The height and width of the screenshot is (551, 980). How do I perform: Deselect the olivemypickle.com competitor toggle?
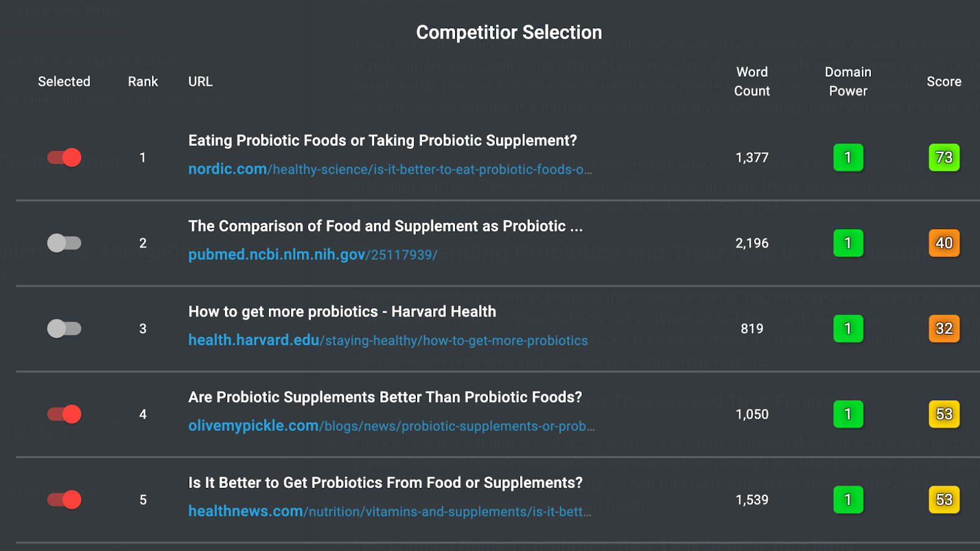point(64,414)
